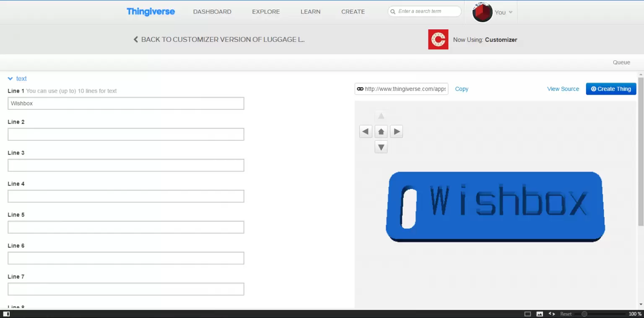The image size is (644, 318).
Task: Click the user avatar picture
Action: [x=482, y=12]
